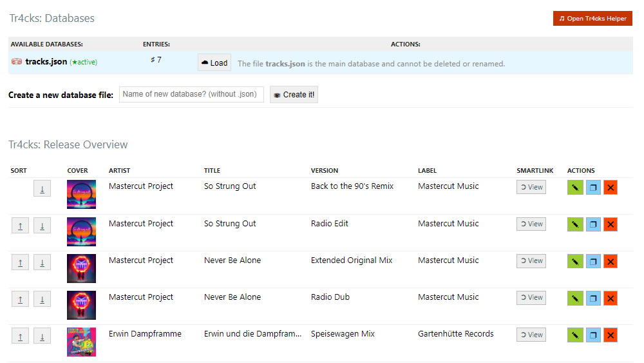
Task: Move Radio Dub row up
Action: pos(20,299)
